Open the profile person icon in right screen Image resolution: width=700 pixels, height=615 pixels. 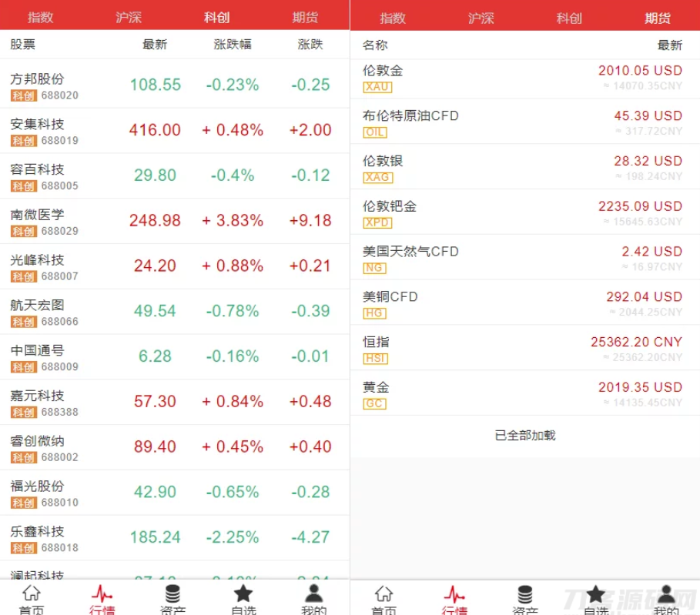pyautogui.click(x=666, y=594)
